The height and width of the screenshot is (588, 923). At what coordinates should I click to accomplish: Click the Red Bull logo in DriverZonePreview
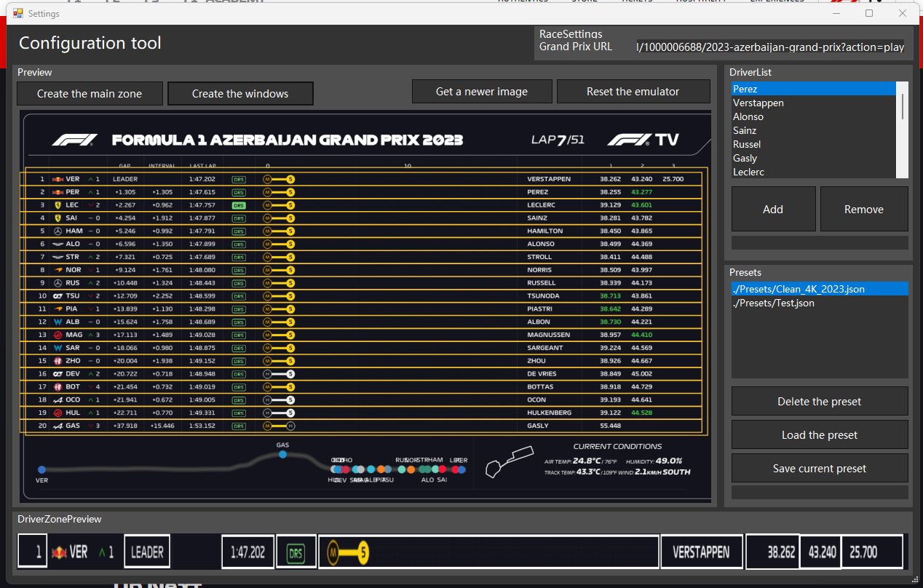(60, 551)
